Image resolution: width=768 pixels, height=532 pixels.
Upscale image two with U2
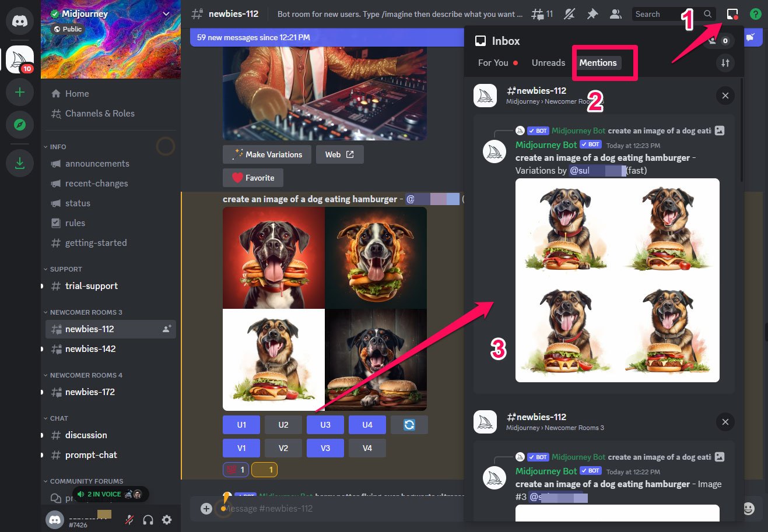(x=283, y=425)
